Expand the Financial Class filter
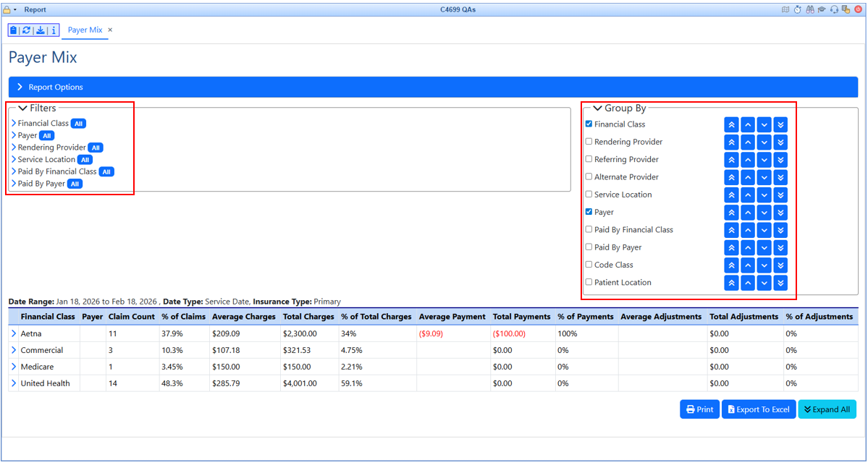This screenshot has height=465, width=868. (14, 123)
